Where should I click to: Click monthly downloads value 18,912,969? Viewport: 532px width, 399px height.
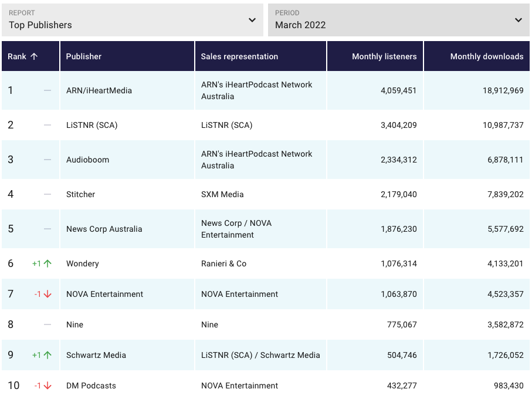click(x=503, y=90)
